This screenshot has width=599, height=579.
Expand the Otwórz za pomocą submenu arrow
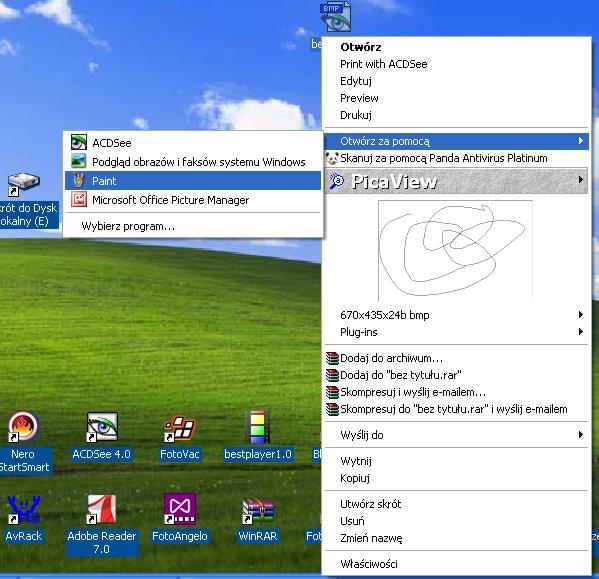coord(581,141)
